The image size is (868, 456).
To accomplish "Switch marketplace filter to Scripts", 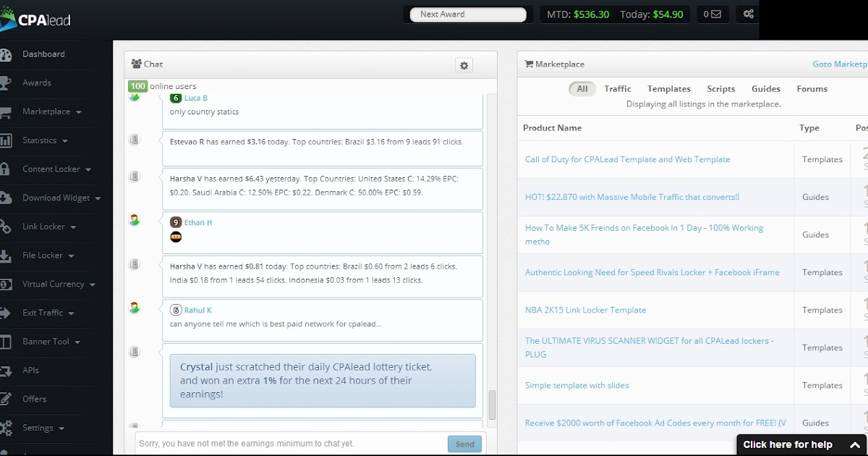I will coord(720,88).
